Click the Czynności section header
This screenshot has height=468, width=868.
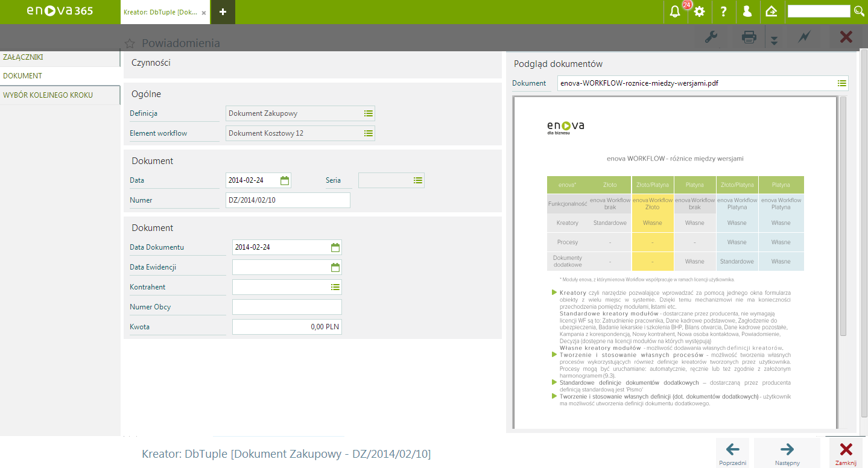click(151, 62)
